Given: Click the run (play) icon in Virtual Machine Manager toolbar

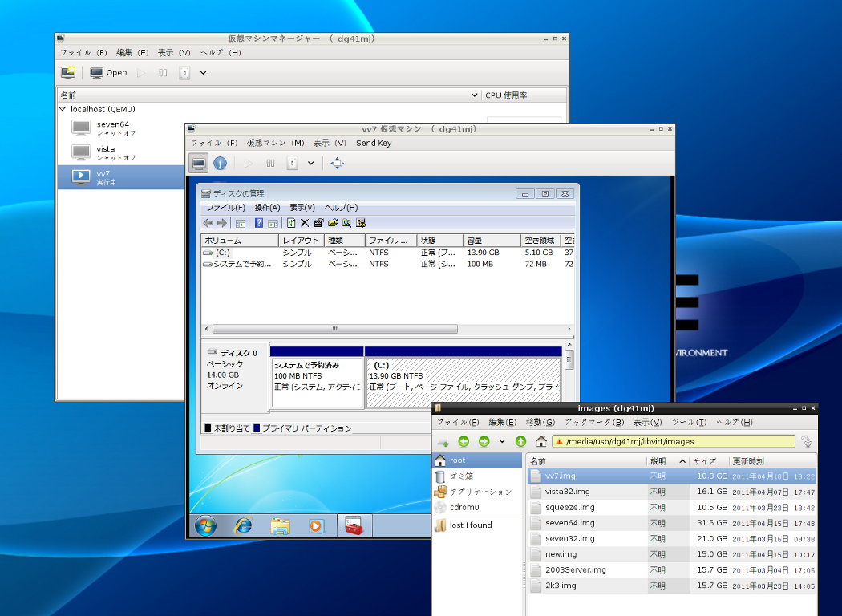Looking at the screenshot, I should click(x=140, y=72).
